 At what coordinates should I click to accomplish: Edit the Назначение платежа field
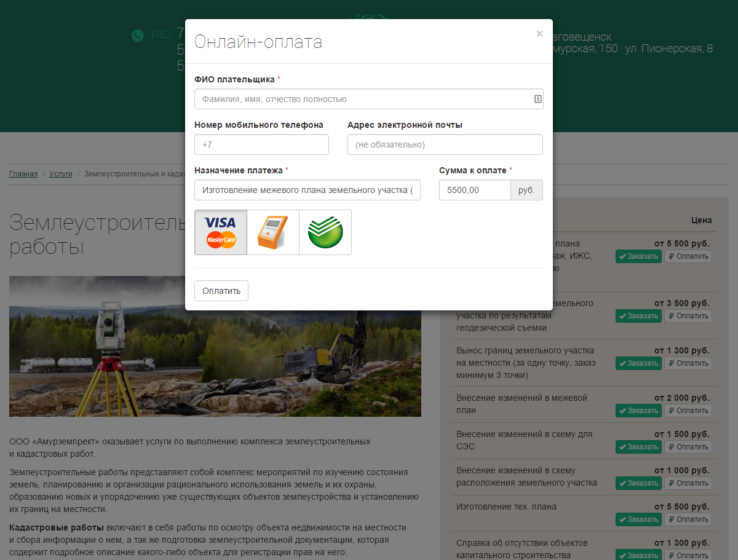point(307,190)
